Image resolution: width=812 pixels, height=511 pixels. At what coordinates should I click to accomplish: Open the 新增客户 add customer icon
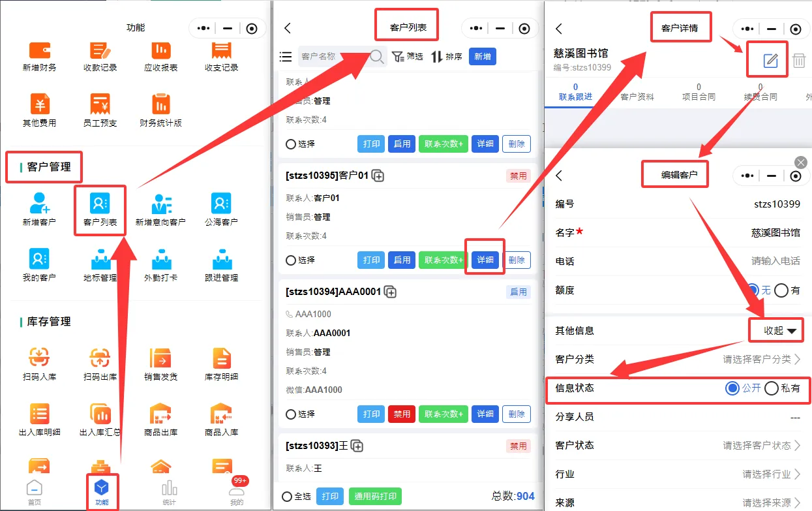click(x=39, y=204)
